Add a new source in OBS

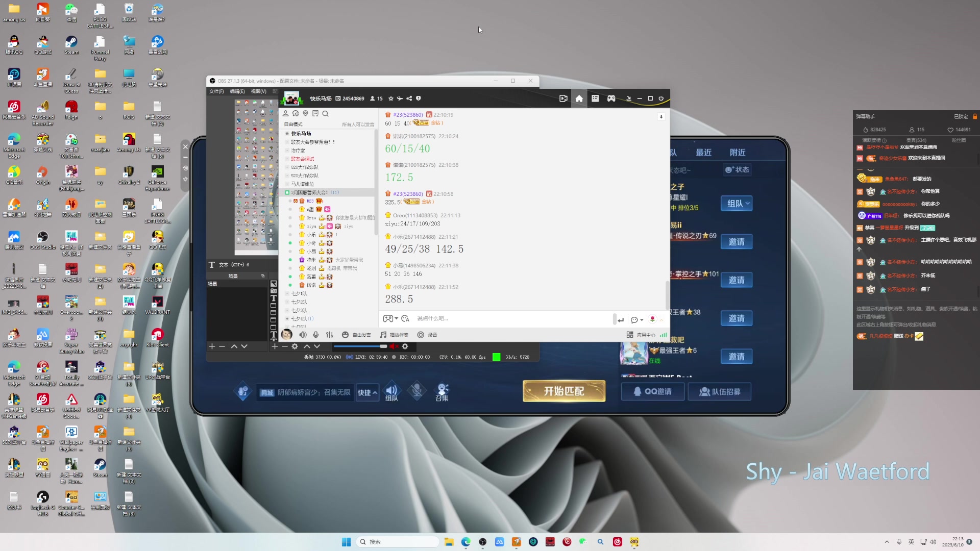pyautogui.click(x=275, y=346)
